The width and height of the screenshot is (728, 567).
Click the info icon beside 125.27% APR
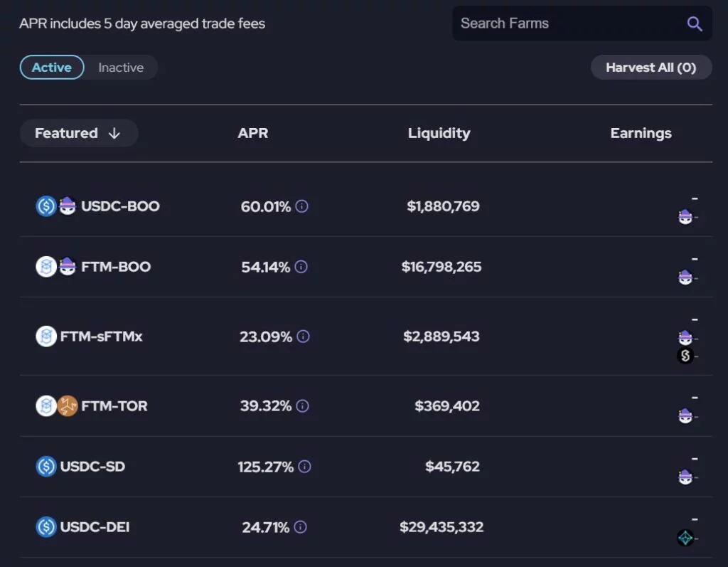click(305, 467)
